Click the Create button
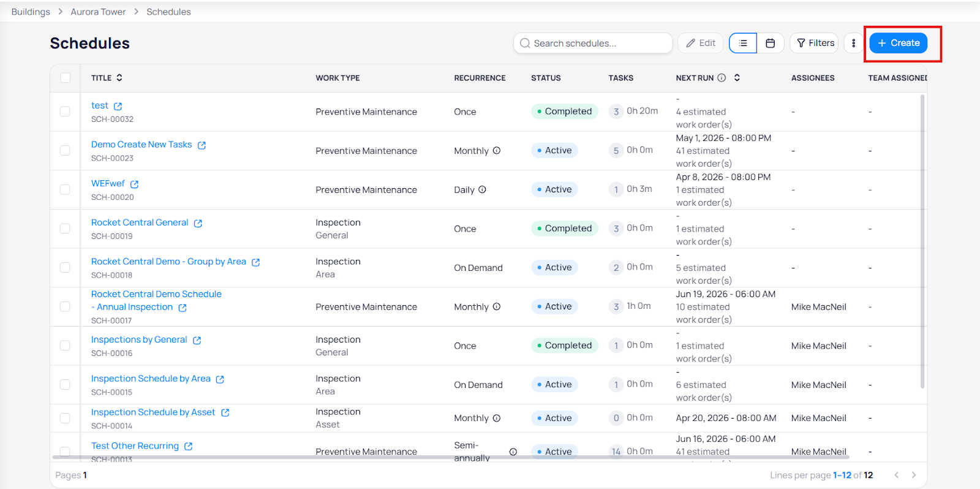 (898, 43)
